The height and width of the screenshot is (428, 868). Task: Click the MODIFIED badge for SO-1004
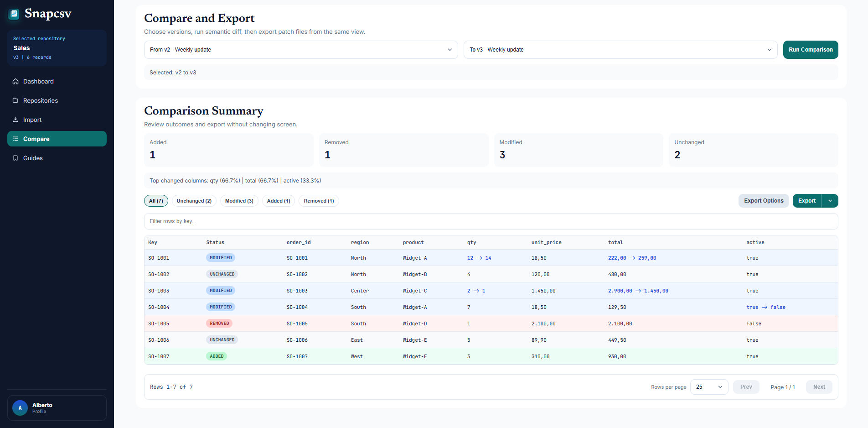tap(221, 307)
